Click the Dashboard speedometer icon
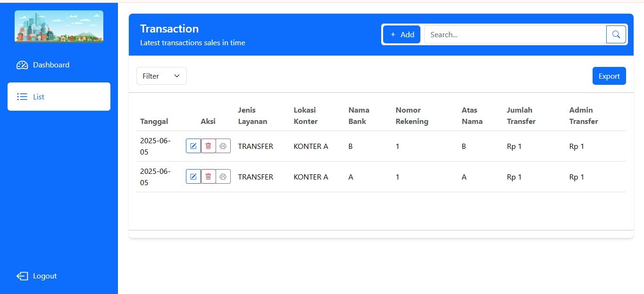 click(x=22, y=65)
